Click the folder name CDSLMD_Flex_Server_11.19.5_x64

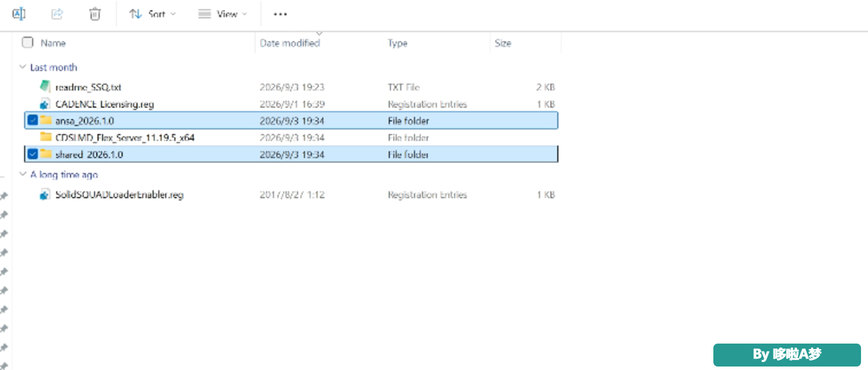(x=125, y=138)
